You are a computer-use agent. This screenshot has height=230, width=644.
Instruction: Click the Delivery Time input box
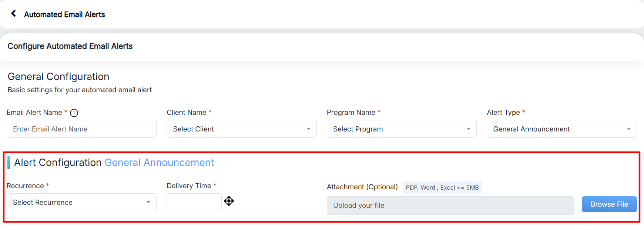pos(194,202)
